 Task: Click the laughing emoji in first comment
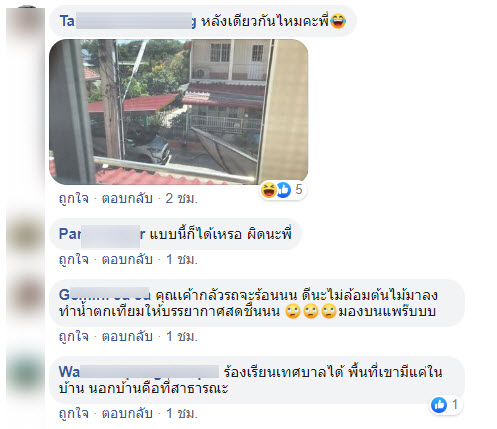(338, 21)
